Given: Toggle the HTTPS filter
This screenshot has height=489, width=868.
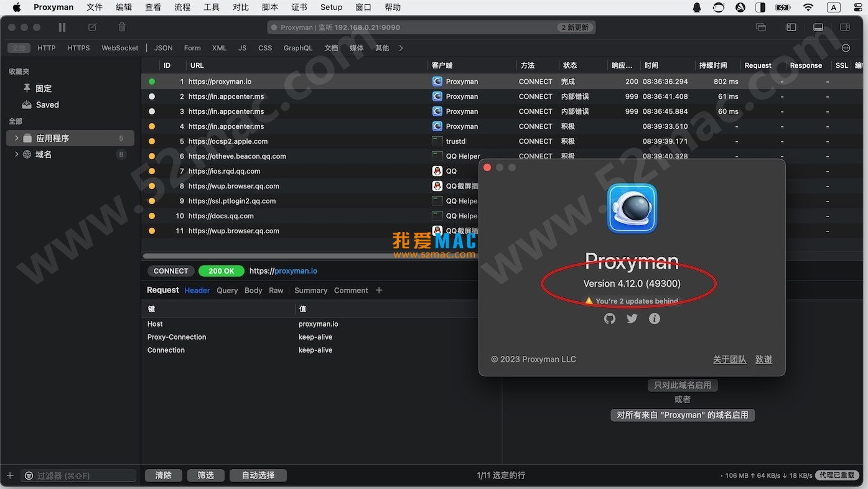Looking at the screenshot, I should (x=78, y=48).
